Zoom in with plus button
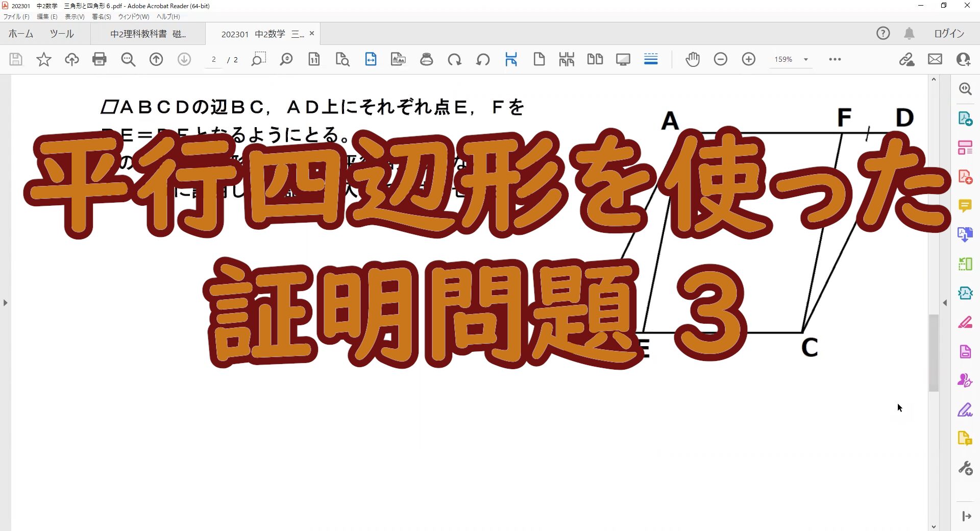The image size is (980, 531). 749,59
